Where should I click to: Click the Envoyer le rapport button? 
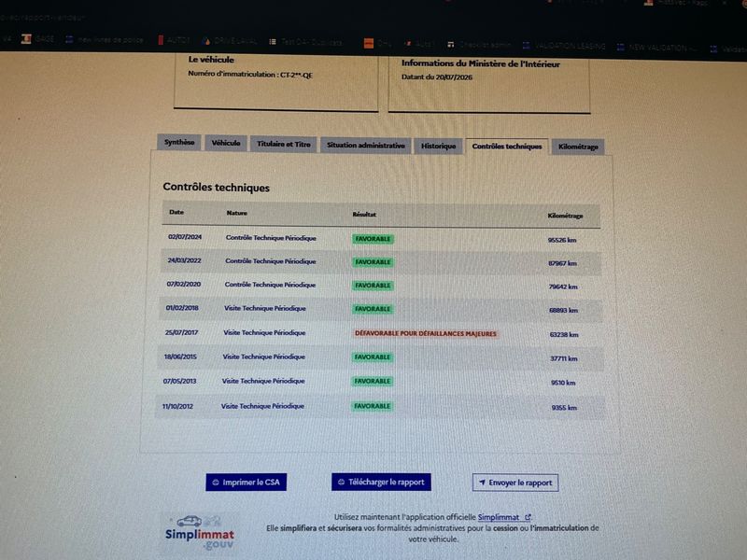point(515,483)
